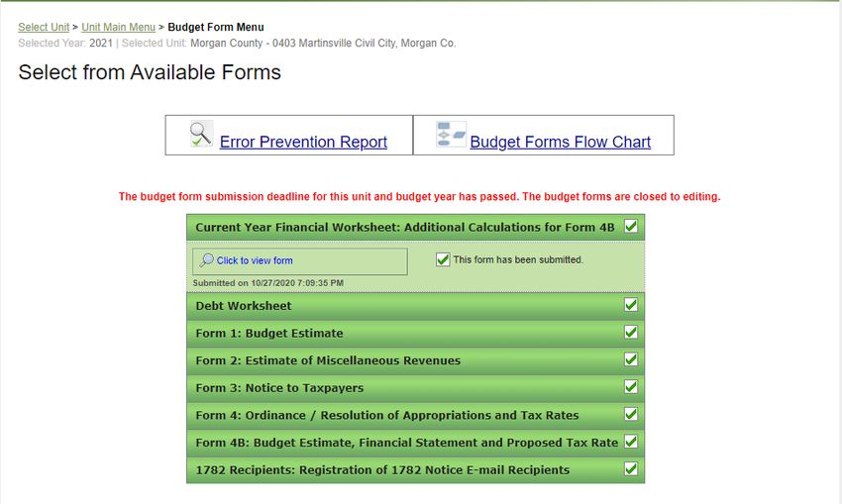Click the Budget Form Menu breadcrumb text
842x504 pixels.
pyautogui.click(x=216, y=27)
